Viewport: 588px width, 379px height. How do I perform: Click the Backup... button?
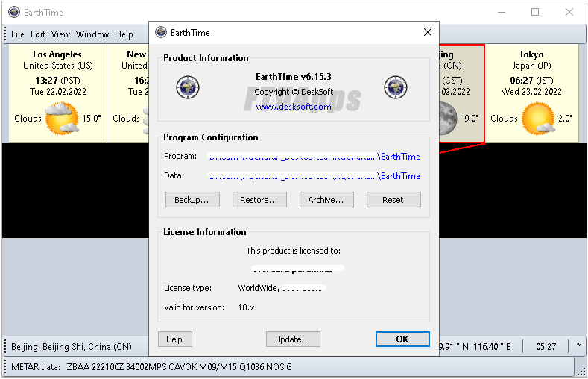tap(192, 200)
